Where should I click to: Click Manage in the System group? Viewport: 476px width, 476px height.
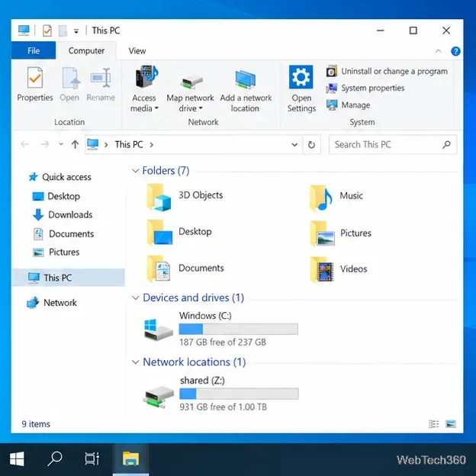point(348,105)
